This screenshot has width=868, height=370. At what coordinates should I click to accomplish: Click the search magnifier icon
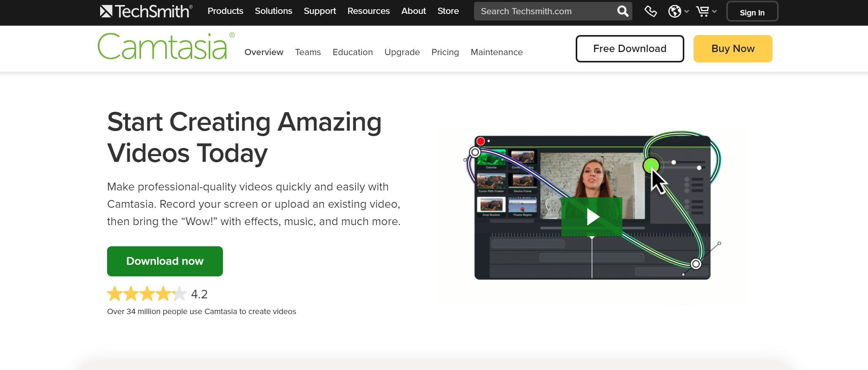[x=622, y=11]
